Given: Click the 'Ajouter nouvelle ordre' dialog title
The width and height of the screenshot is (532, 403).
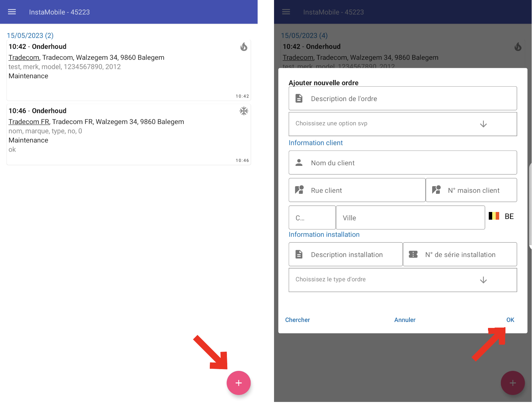Looking at the screenshot, I should [324, 83].
